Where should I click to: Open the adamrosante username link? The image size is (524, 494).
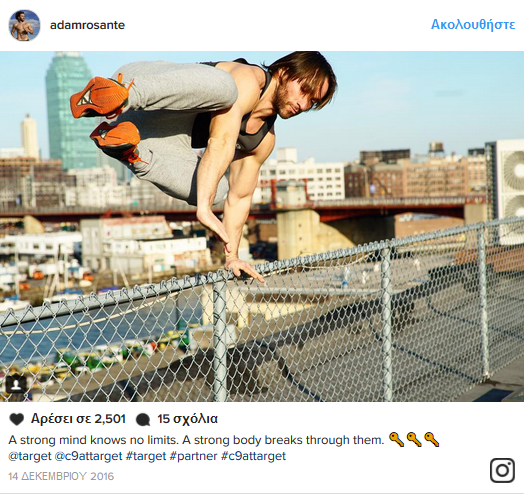pyautogui.click(x=87, y=25)
